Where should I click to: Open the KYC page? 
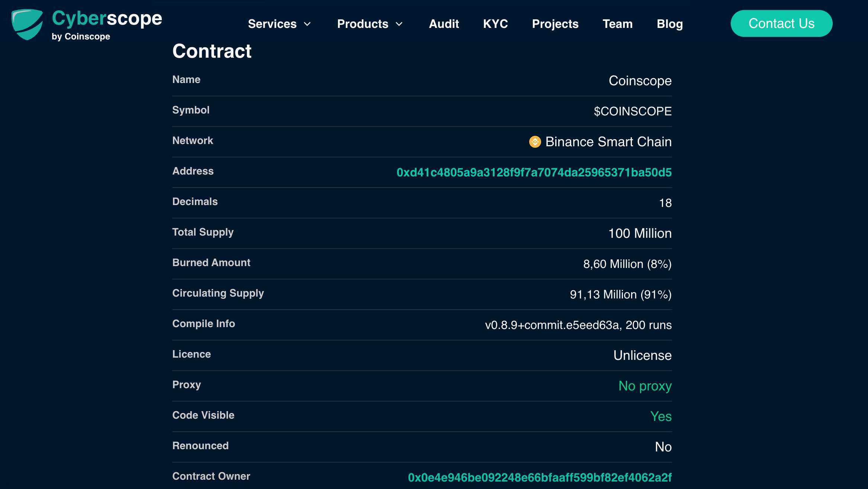point(495,24)
